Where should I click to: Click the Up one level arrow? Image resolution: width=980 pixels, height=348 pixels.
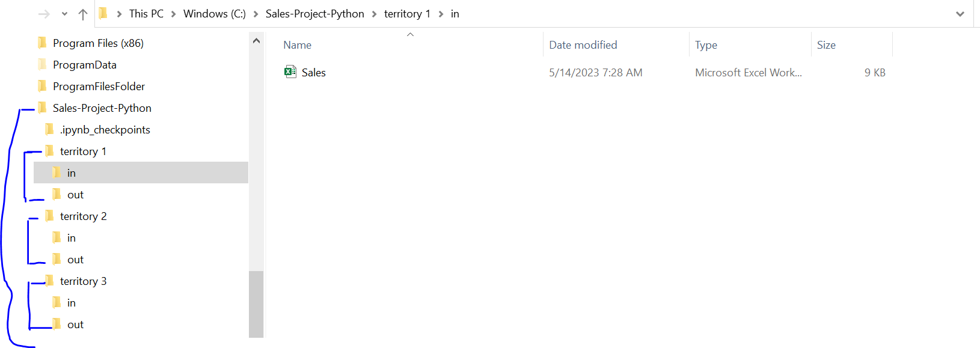[x=83, y=14]
